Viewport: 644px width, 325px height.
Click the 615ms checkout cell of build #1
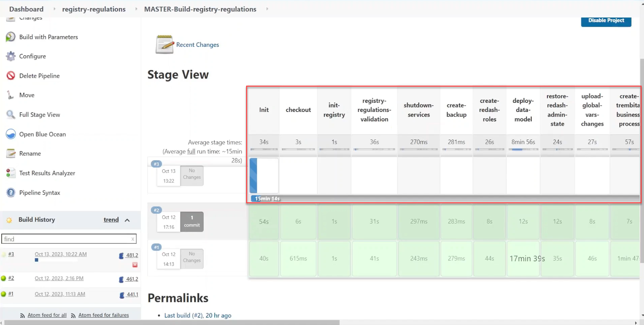[298, 259]
